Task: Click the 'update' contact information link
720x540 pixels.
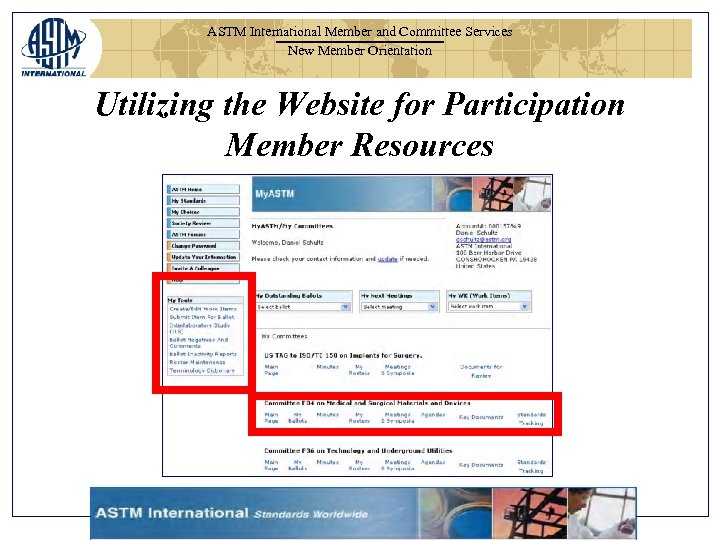Action: tap(387, 259)
